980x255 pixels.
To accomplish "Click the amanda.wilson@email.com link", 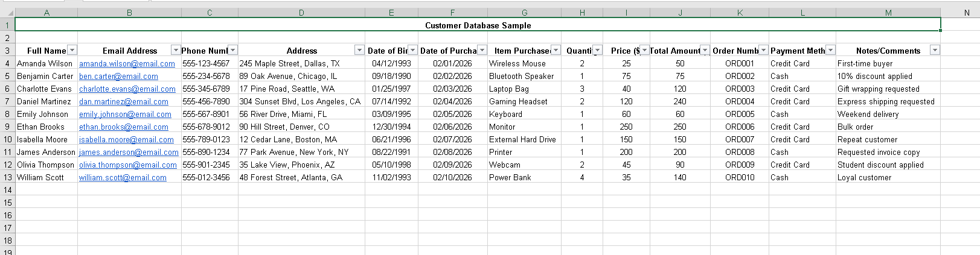I will [127, 64].
